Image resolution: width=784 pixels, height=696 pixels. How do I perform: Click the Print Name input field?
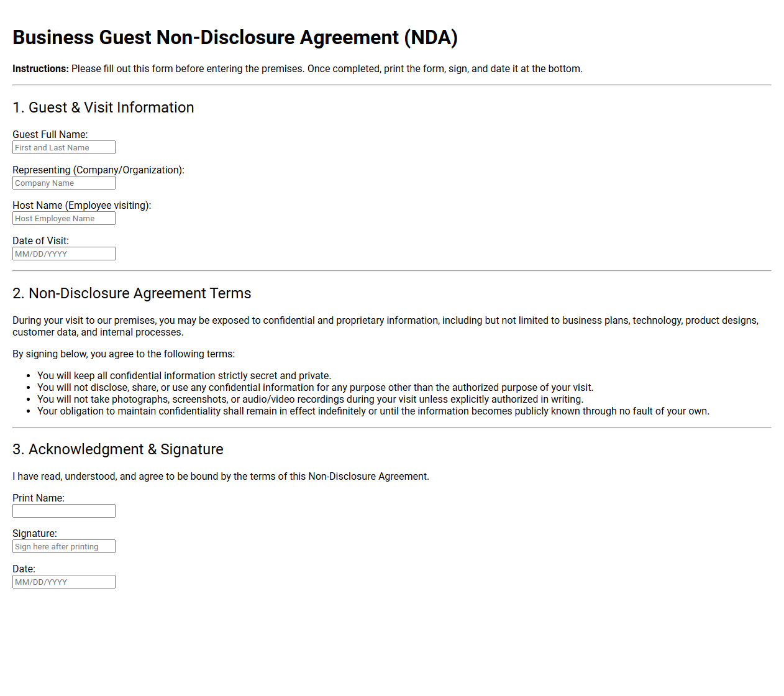point(64,511)
